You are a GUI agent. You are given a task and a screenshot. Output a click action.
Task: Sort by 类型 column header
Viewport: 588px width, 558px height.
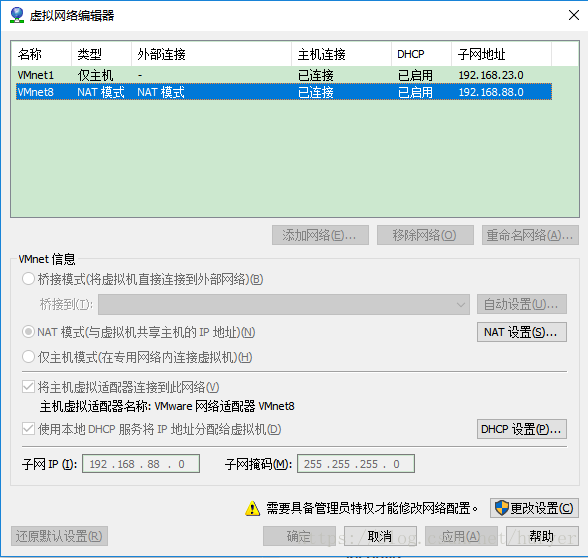(x=101, y=54)
